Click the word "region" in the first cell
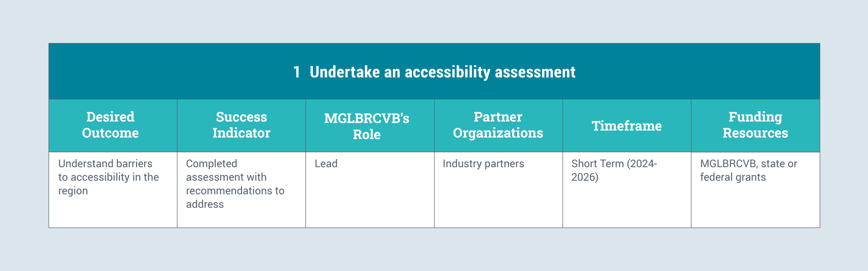 [x=73, y=191]
